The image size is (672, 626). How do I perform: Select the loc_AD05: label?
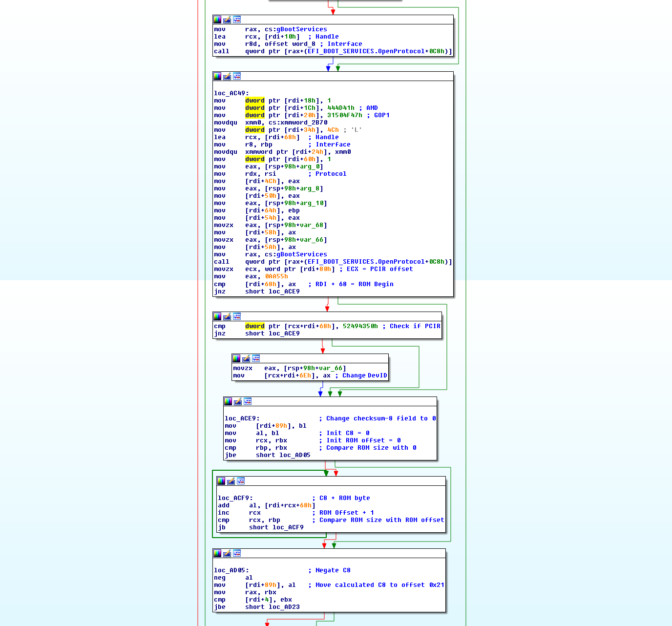coord(231,570)
